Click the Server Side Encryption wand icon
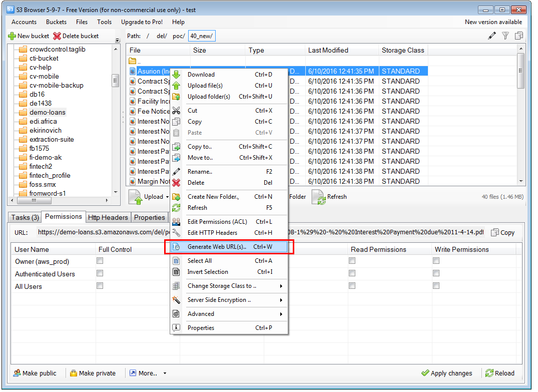 coord(176,300)
